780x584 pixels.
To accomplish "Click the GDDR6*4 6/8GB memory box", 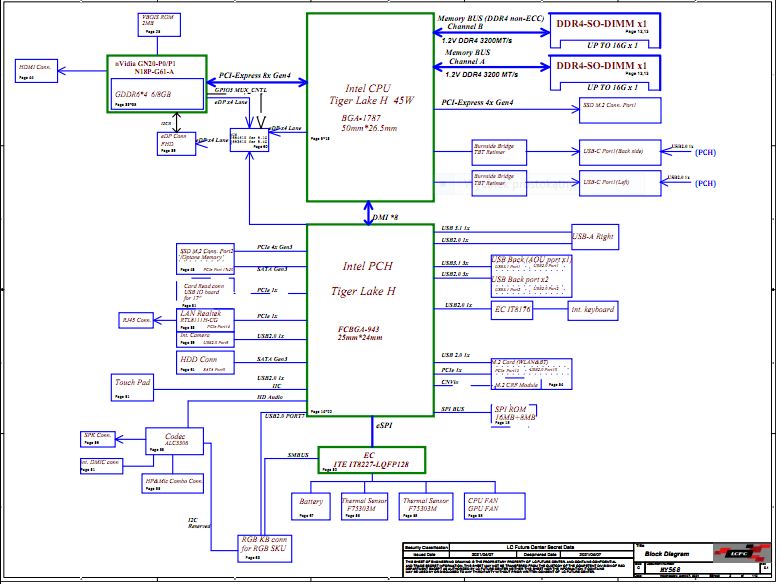I will pyautogui.click(x=157, y=94).
